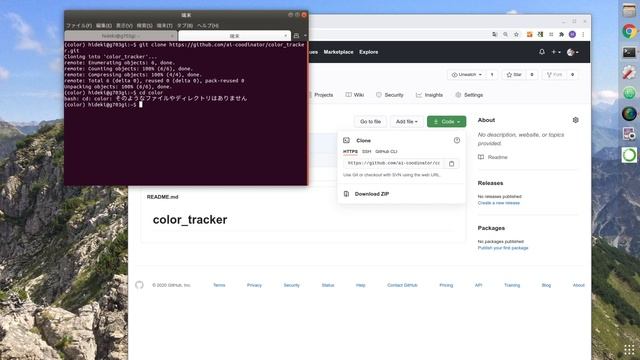This screenshot has width=640, height=360.
Task: Open the Terms footer link
Action: point(219,285)
